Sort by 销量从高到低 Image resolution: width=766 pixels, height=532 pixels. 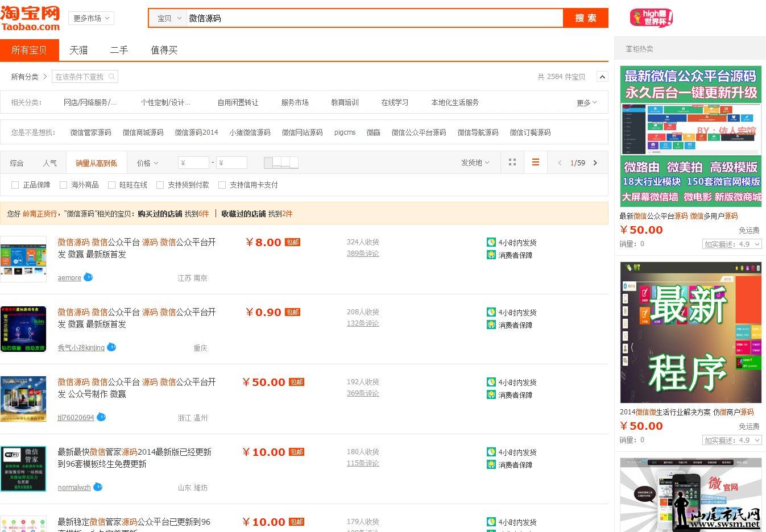[96, 163]
